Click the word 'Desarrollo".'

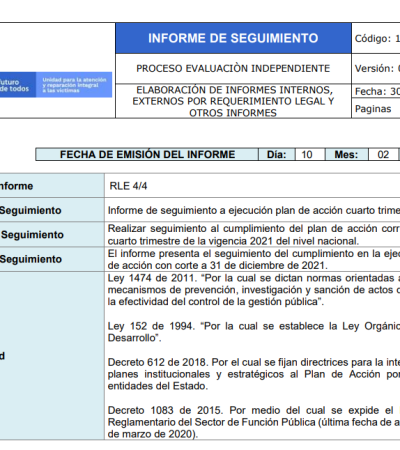click(135, 338)
